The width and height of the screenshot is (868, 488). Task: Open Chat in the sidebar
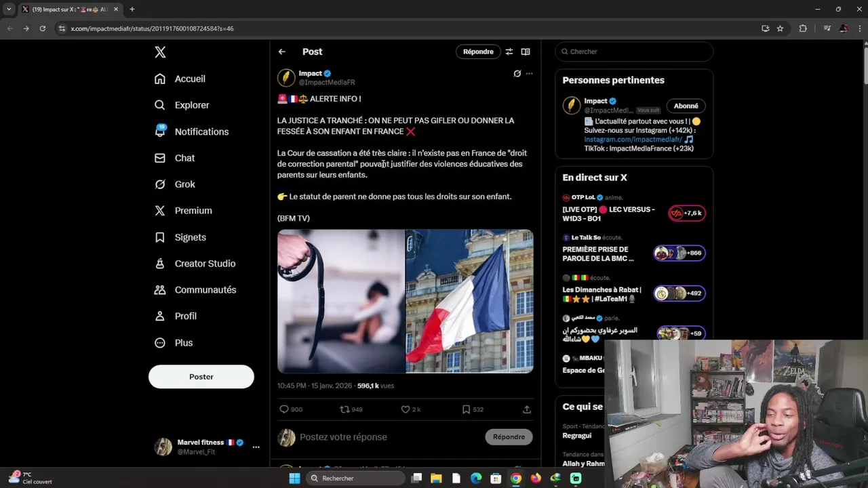point(174,158)
